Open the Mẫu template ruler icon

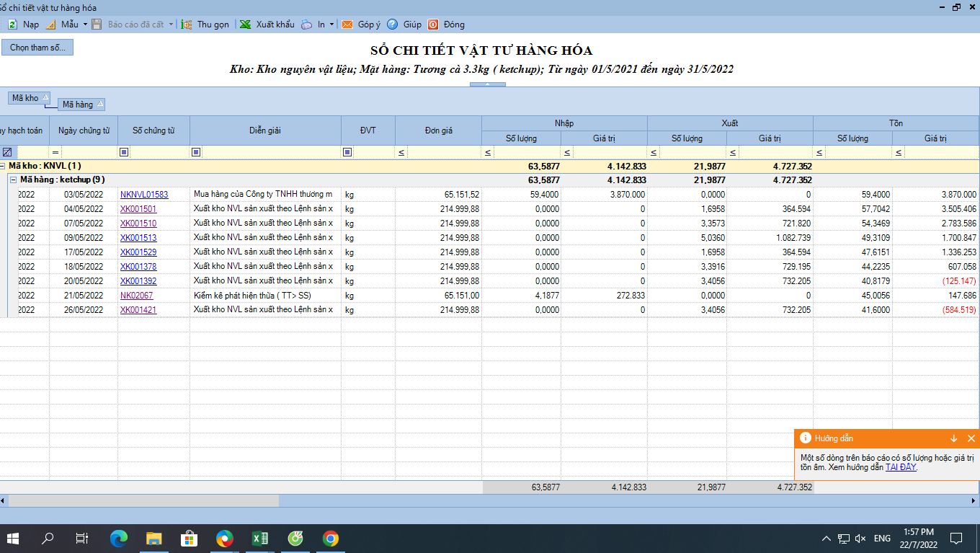coord(51,25)
